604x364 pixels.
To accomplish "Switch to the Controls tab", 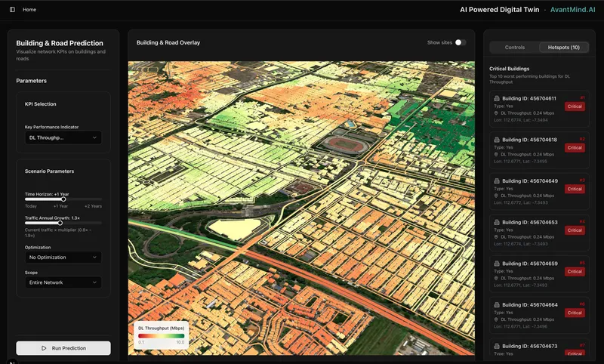I will pos(515,48).
